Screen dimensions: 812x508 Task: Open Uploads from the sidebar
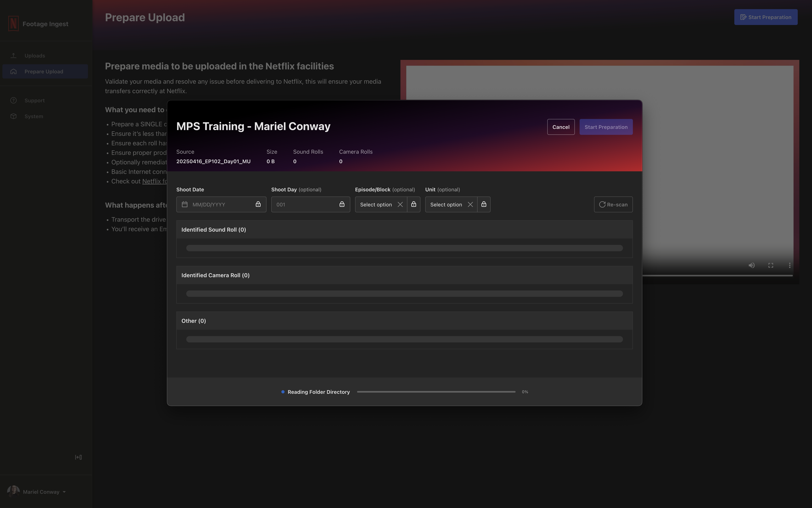45,56
